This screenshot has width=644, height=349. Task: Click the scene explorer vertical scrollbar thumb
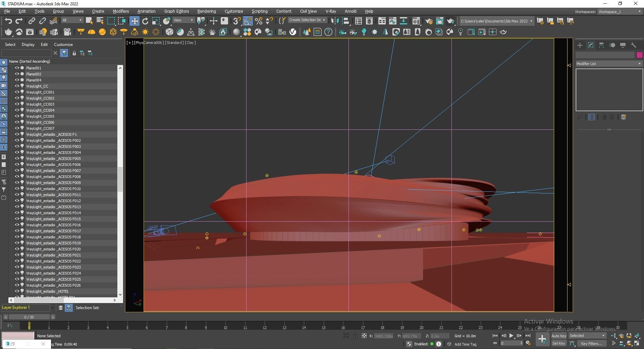[x=120, y=179]
